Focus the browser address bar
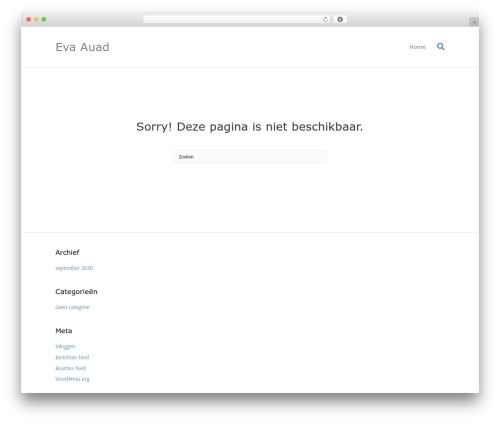Image resolution: width=500 pixels, height=423 pixels. 236,19
